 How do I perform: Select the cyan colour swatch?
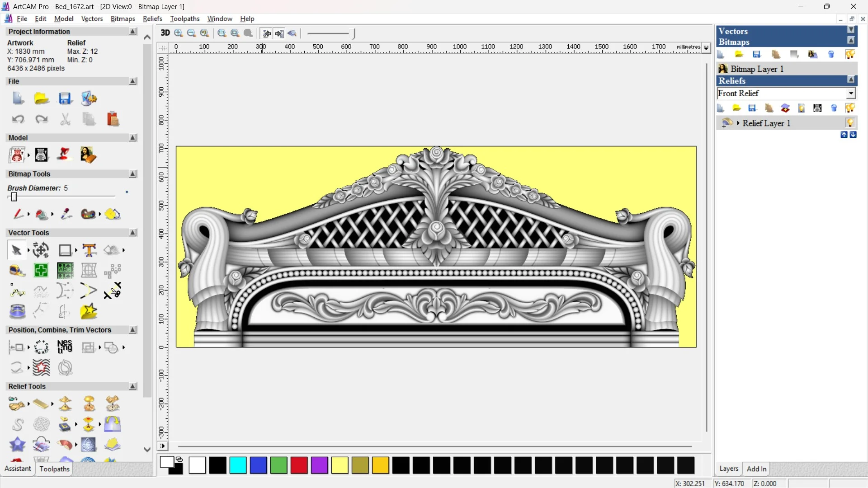[238, 465]
